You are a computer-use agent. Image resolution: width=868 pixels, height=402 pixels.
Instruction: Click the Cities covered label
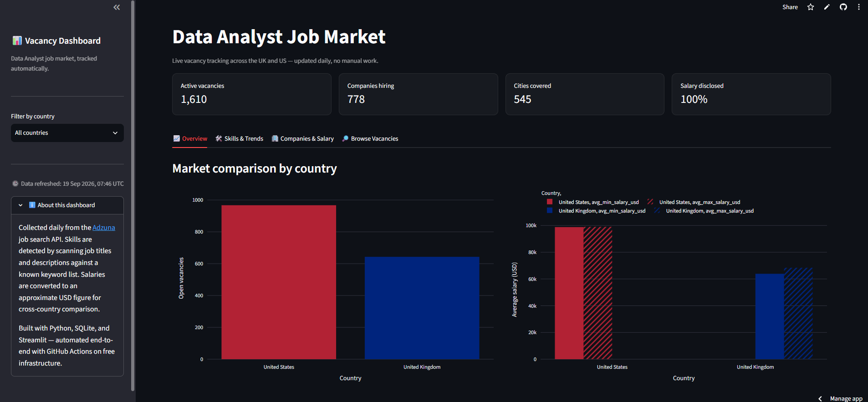532,86
